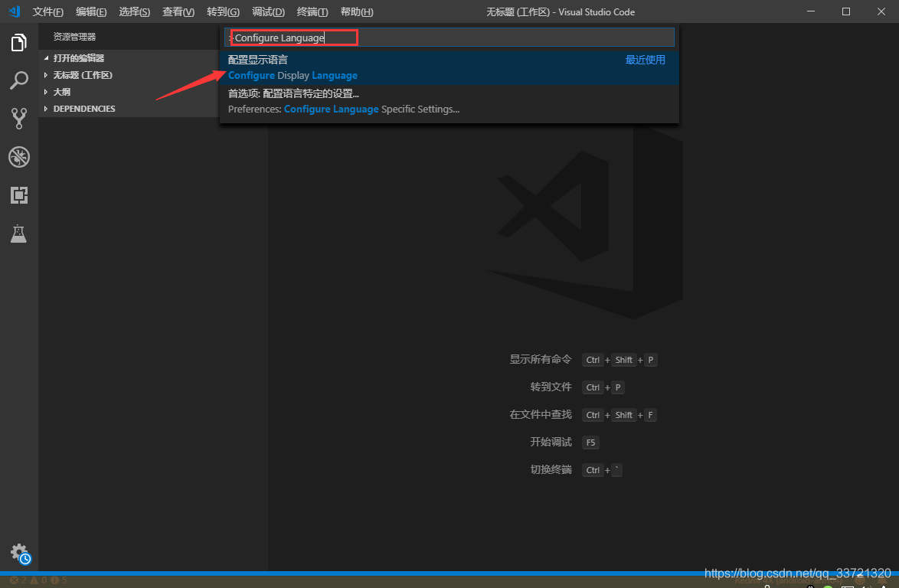Expand the DEPENDENCIES section
Image resolution: width=899 pixels, height=588 pixels.
[129, 108]
